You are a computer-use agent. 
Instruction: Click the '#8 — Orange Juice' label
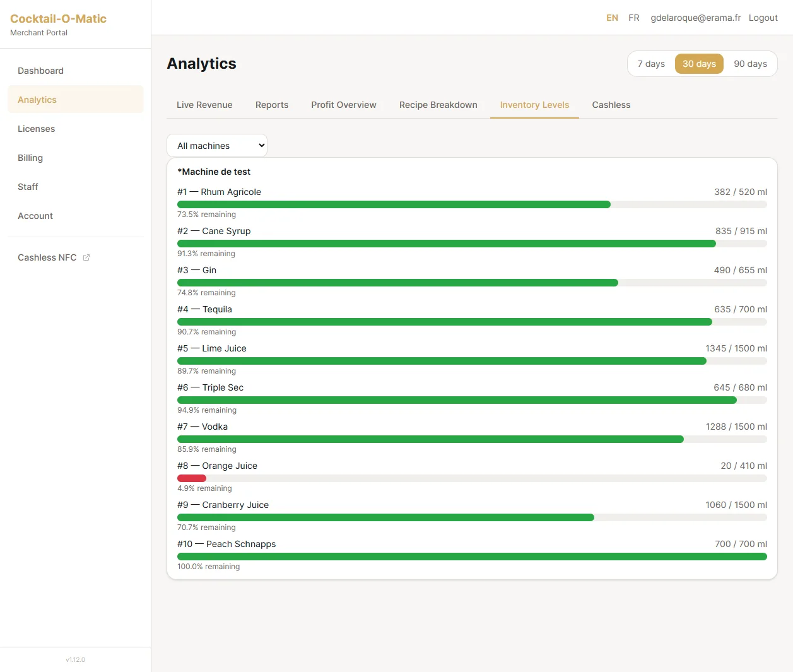pyautogui.click(x=217, y=466)
